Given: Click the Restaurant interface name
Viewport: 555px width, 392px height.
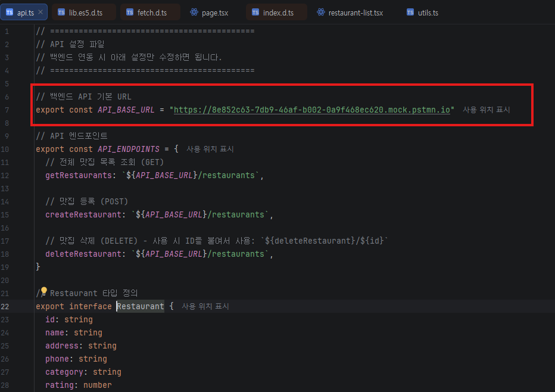Looking at the screenshot, I should pyautogui.click(x=141, y=306).
